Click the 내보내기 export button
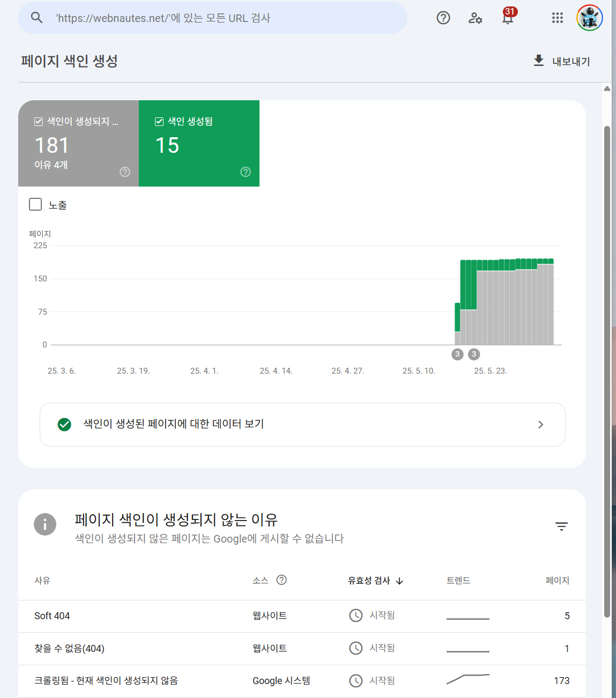 (562, 61)
